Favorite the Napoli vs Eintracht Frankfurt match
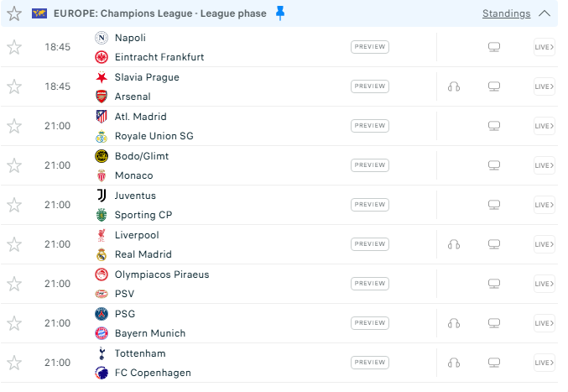Image resolution: width=568 pixels, height=392 pixels. coord(14,47)
